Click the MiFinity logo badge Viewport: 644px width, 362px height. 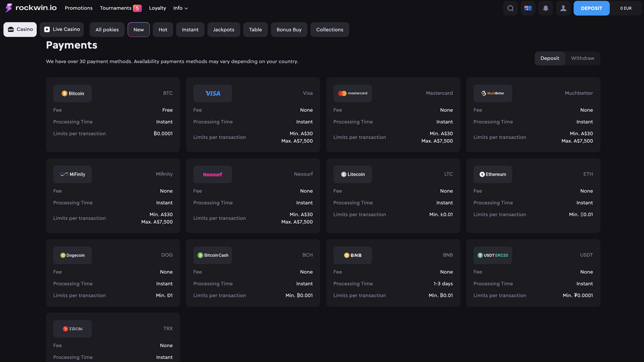tap(72, 174)
